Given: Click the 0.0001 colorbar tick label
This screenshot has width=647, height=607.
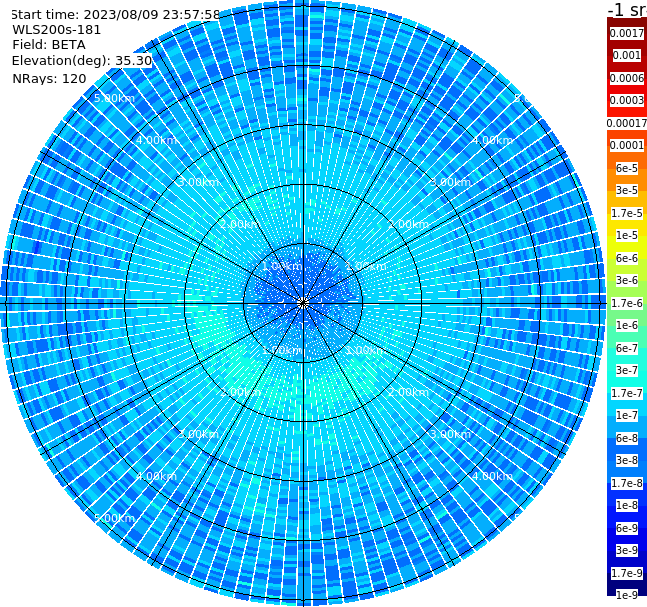Looking at the screenshot, I should [x=627, y=145].
